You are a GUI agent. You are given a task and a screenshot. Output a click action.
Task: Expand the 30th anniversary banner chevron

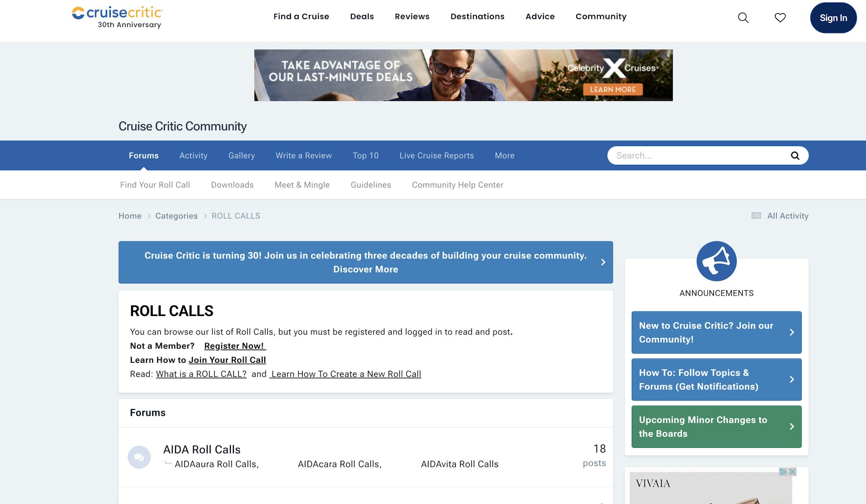click(603, 262)
